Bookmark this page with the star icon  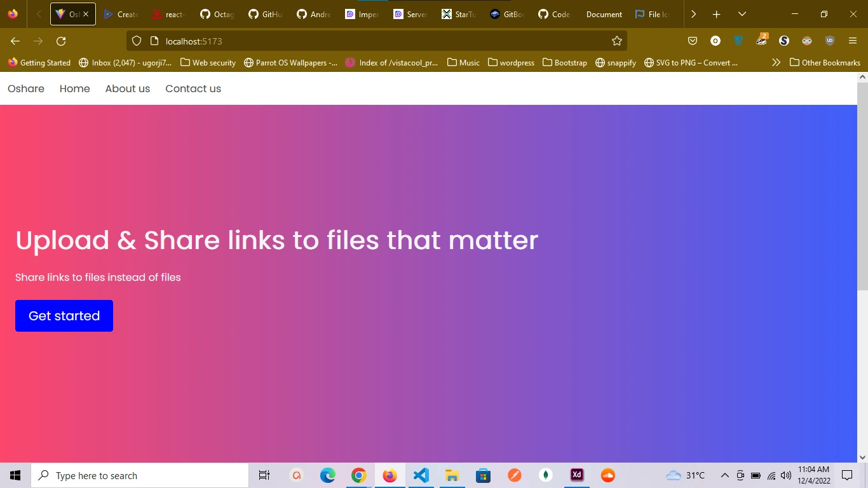pyautogui.click(x=616, y=41)
